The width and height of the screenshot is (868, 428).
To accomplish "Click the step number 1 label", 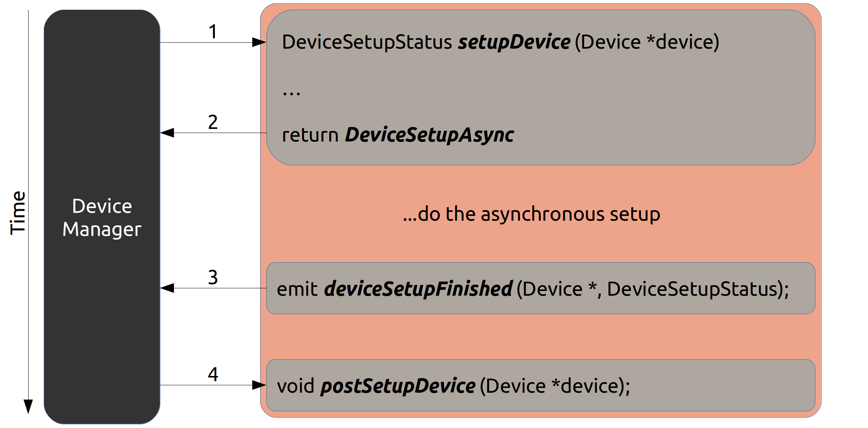I will (213, 32).
